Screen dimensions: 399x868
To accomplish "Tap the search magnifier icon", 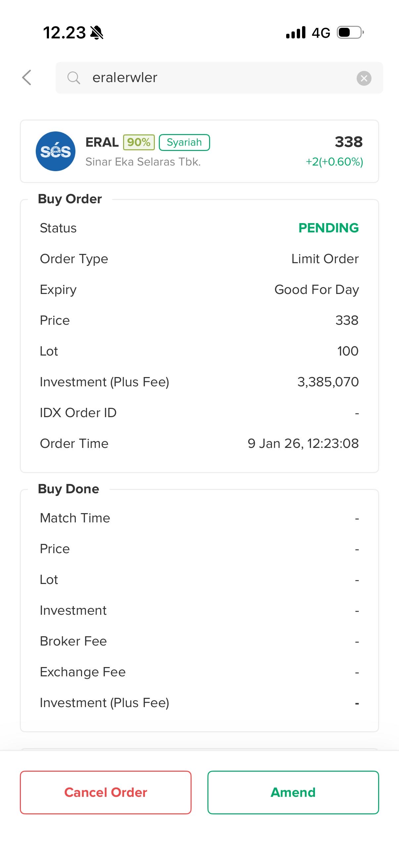I will 73,77.
